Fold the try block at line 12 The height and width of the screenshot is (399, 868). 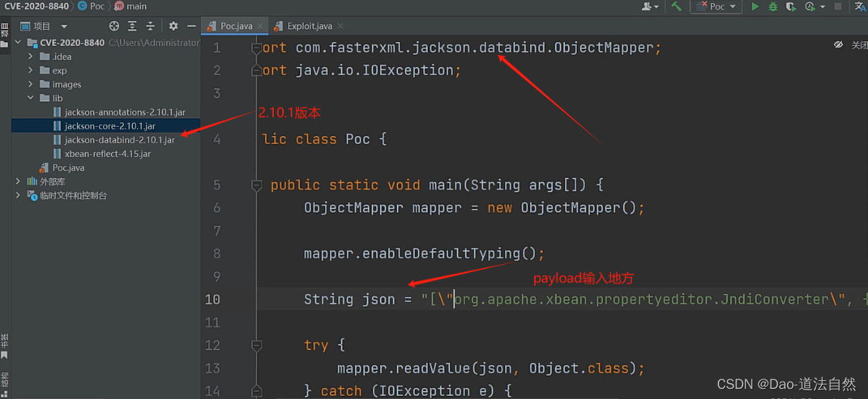pyautogui.click(x=256, y=346)
